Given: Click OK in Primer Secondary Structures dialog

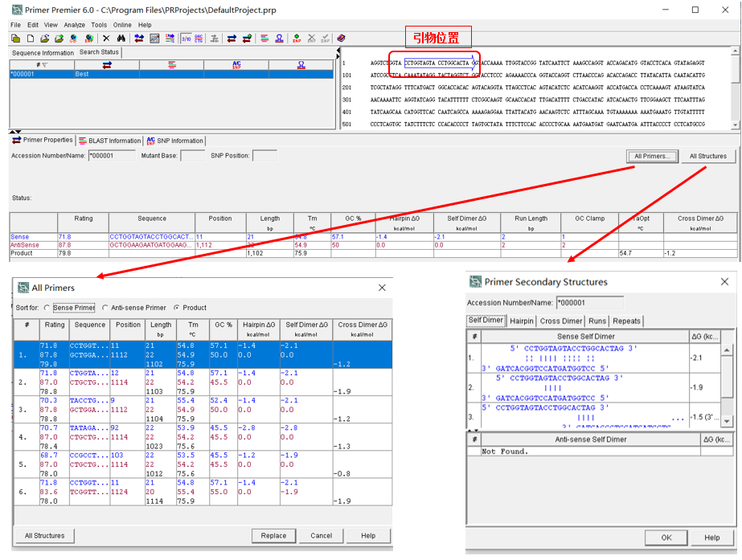Looking at the screenshot, I should coord(666,538).
